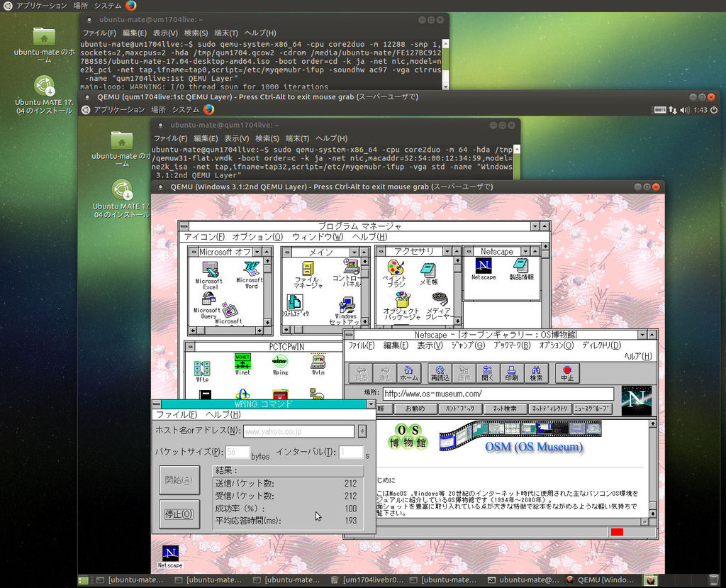Click the Firefox icon in the outer top panel

tap(131, 6)
